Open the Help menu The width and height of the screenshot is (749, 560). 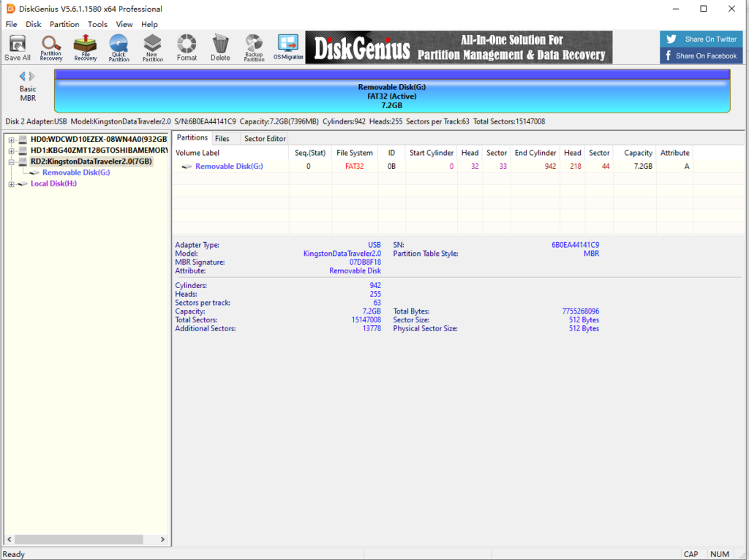tap(149, 24)
